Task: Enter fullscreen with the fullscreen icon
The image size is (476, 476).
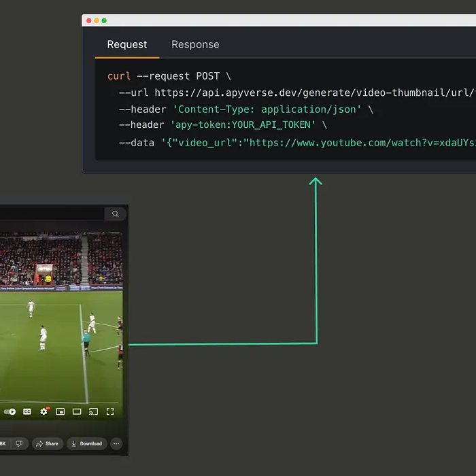Action: (x=110, y=411)
